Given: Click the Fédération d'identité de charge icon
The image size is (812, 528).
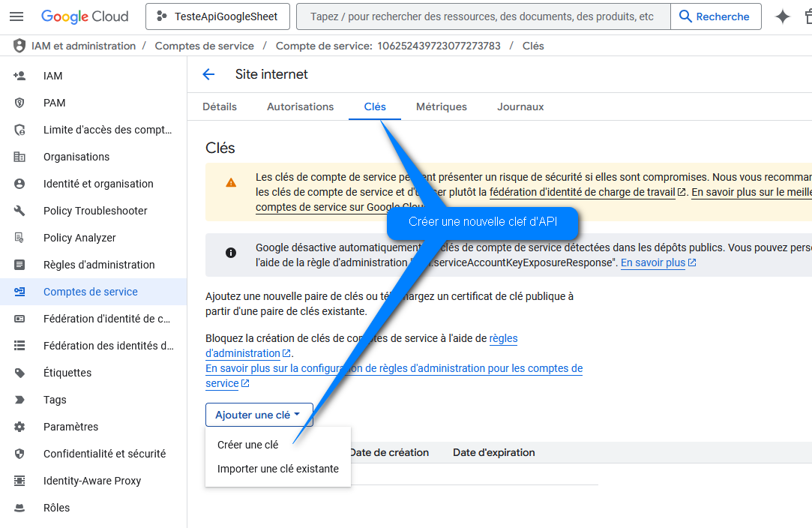Looking at the screenshot, I should [19, 319].
